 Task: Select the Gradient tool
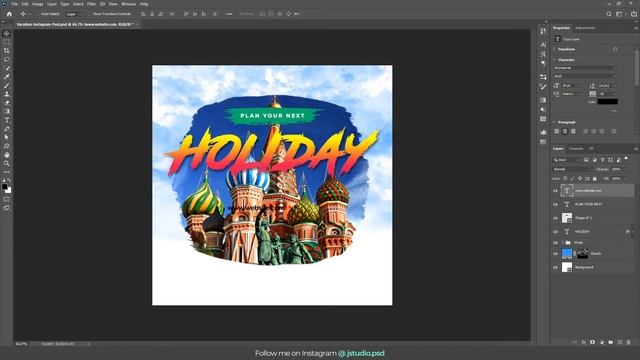click(x=7, y=111)
